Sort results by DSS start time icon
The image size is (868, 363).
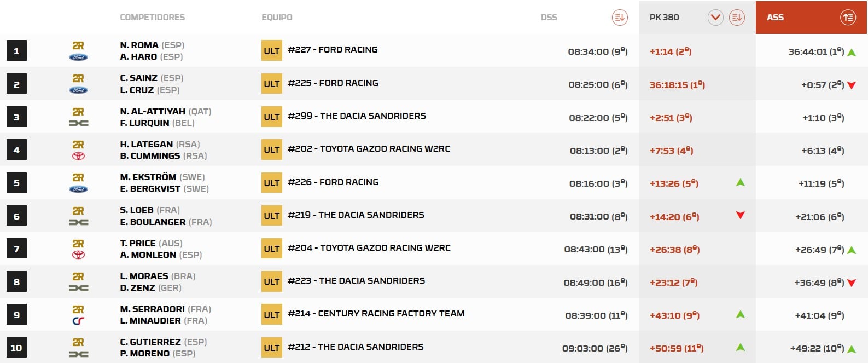(x=619, y=18)
